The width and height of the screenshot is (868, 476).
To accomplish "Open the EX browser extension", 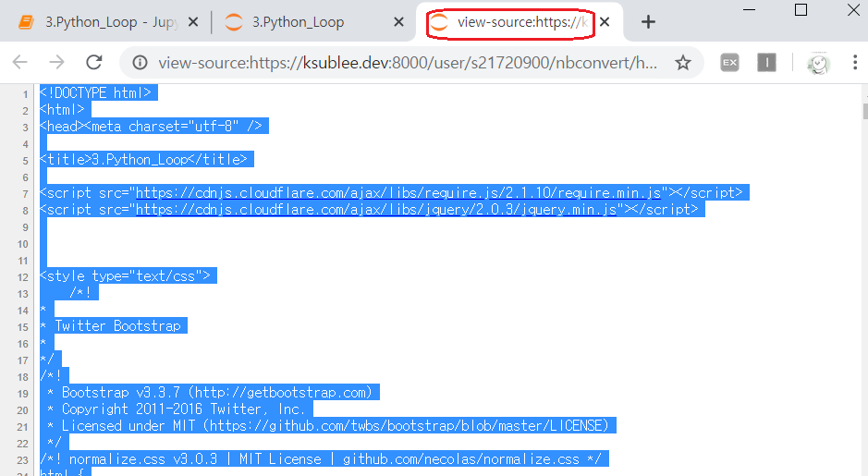I will [729, 63].
